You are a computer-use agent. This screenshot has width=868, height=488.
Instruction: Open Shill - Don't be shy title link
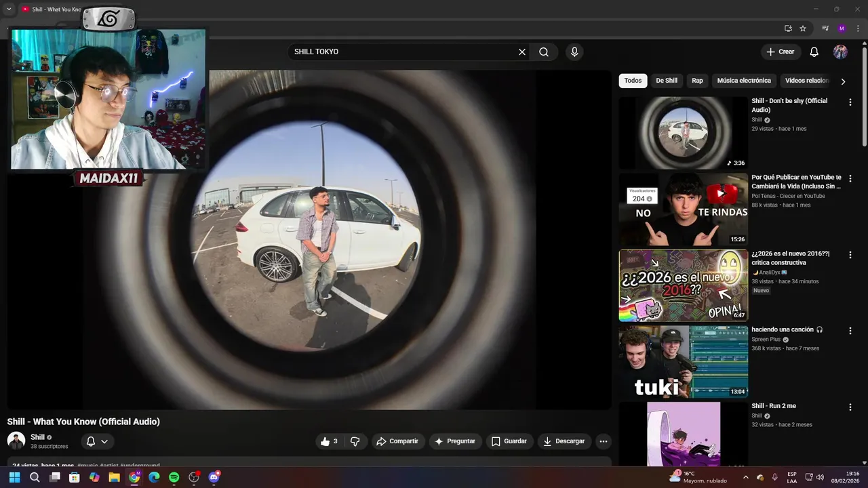pyautogui.click(x=789, y=105)
